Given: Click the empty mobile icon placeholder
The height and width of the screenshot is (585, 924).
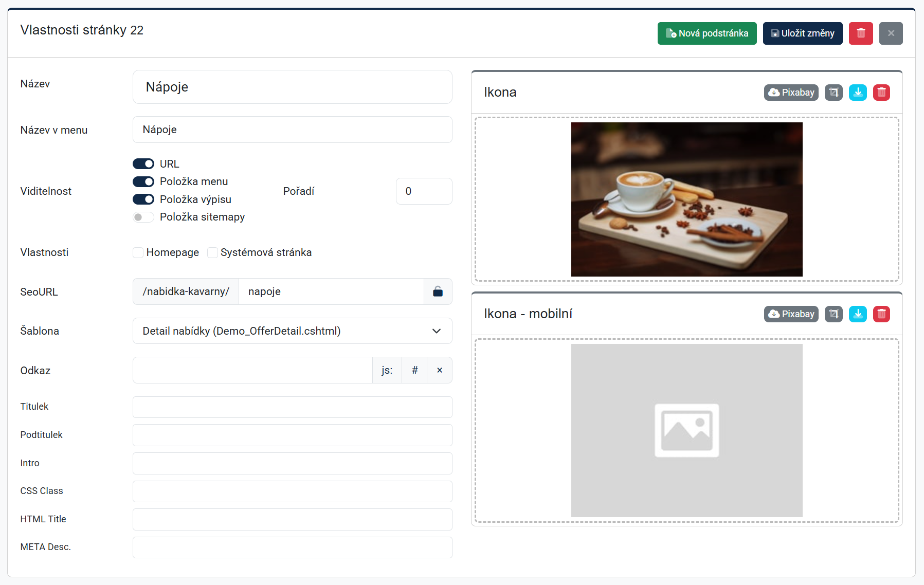Looking at the screenshot, I should coord(687,431).
